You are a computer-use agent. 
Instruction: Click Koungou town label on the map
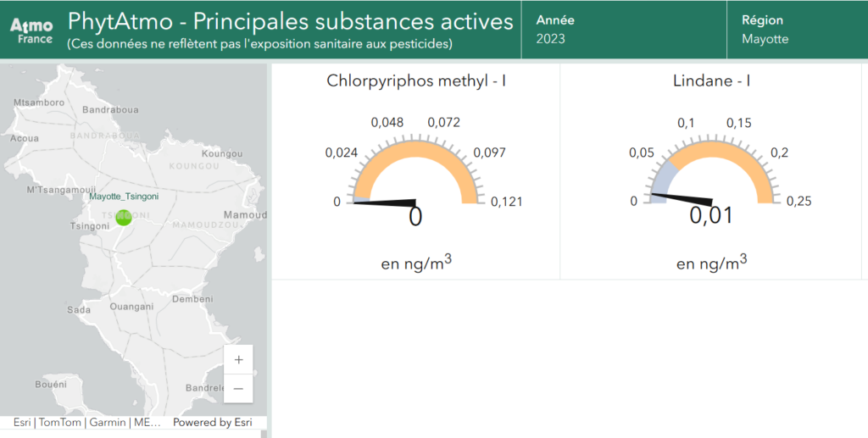pyautogui.click(x=222, y=153)
